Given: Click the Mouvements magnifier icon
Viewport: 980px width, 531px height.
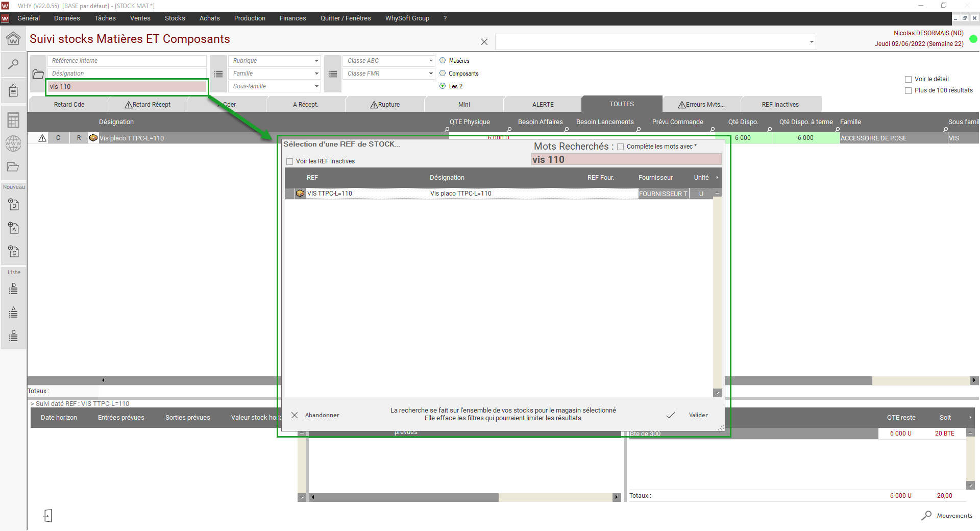Looking at the screenshot, I should (x=926, y=516).
